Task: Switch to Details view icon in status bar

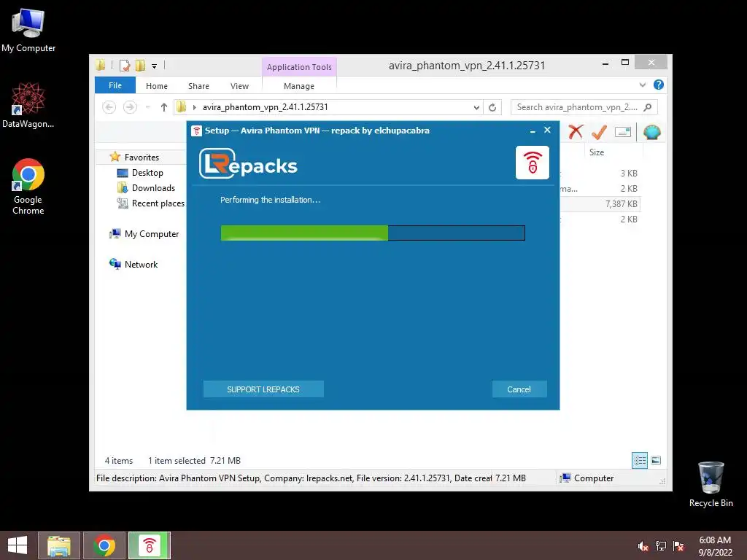Action: (639, 460)
